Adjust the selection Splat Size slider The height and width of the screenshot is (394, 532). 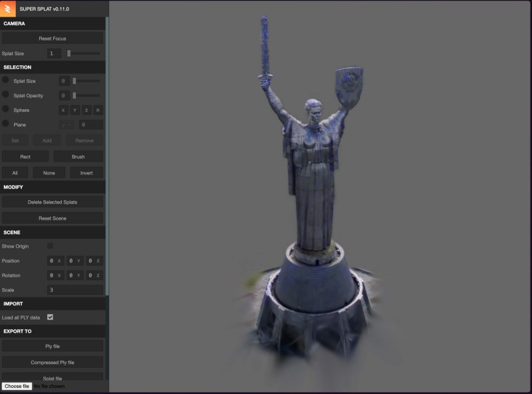(86, 81)
